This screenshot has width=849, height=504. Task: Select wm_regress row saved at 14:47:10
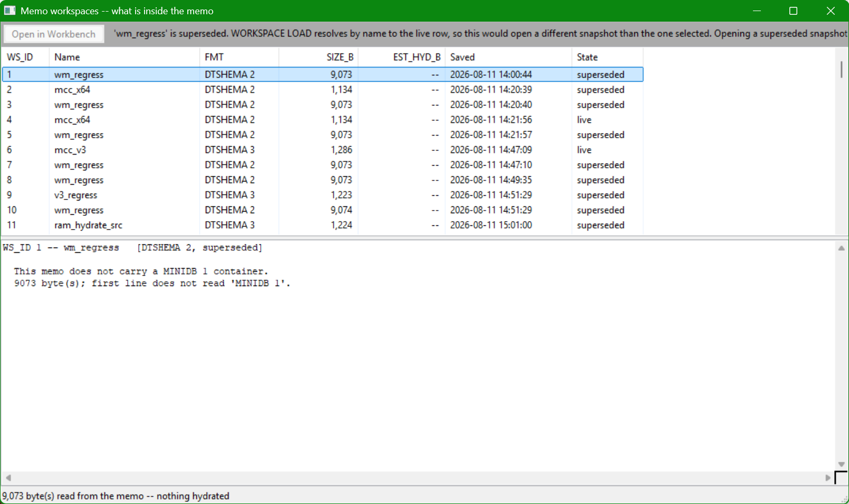point(322,165)
